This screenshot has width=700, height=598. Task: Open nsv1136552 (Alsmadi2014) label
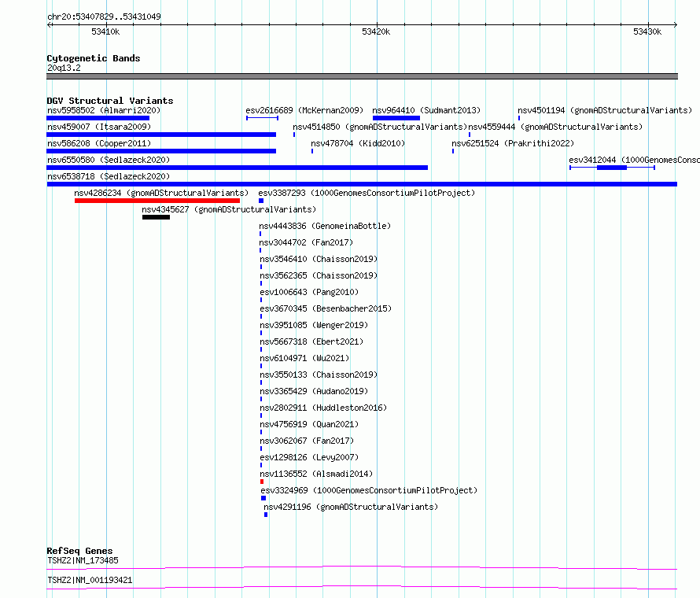tap(316, 474)
